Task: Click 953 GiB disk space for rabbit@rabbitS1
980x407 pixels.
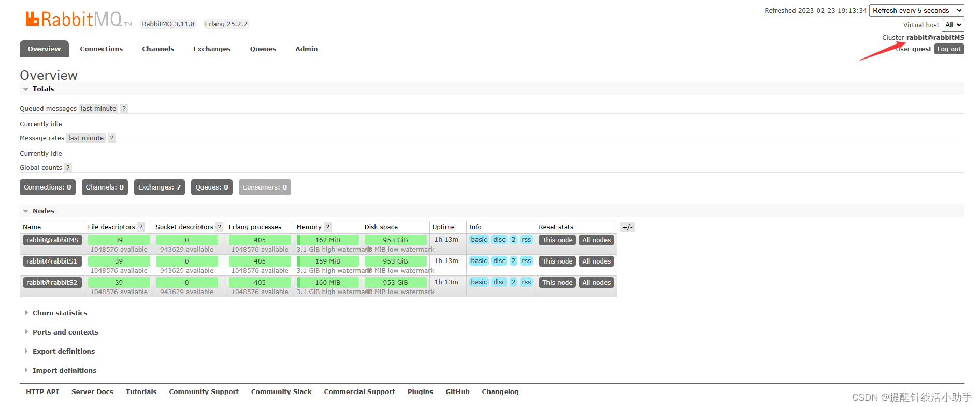Action: click(x=395, y=261)
